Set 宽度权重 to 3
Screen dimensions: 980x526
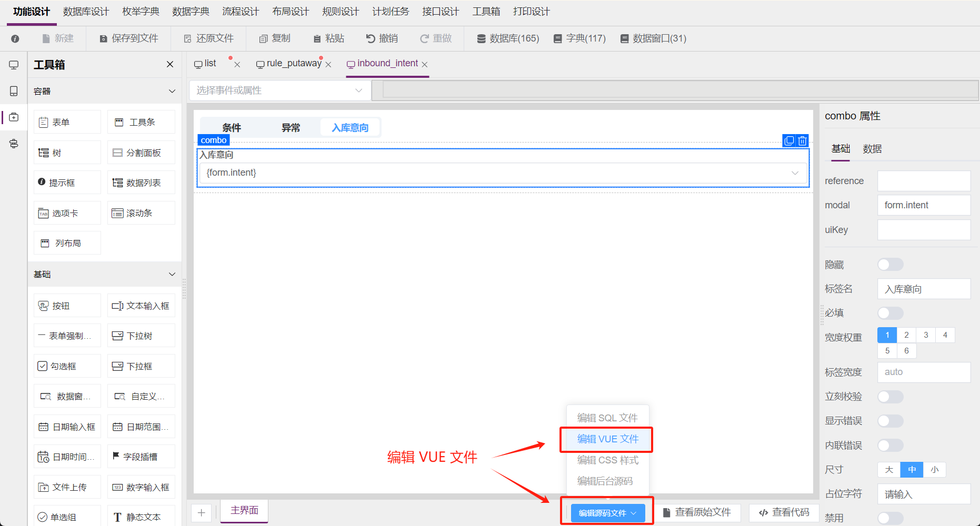tap(926, 335)
